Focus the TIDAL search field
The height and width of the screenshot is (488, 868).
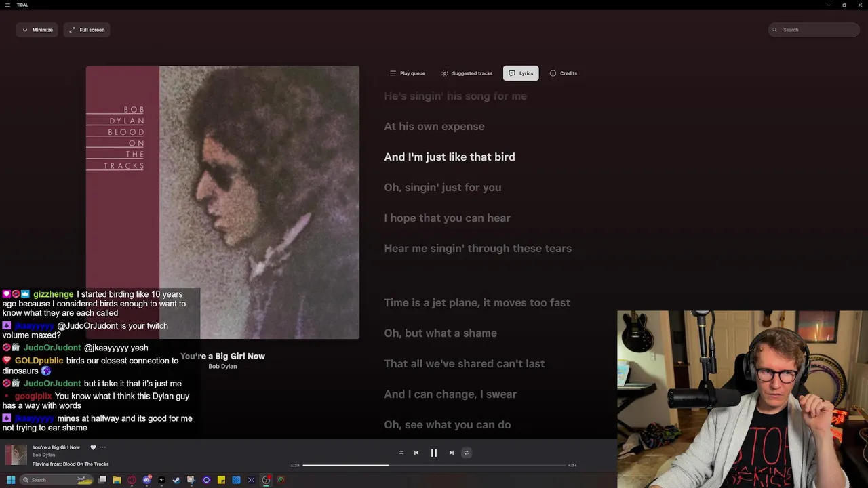(x=814, y=30)
